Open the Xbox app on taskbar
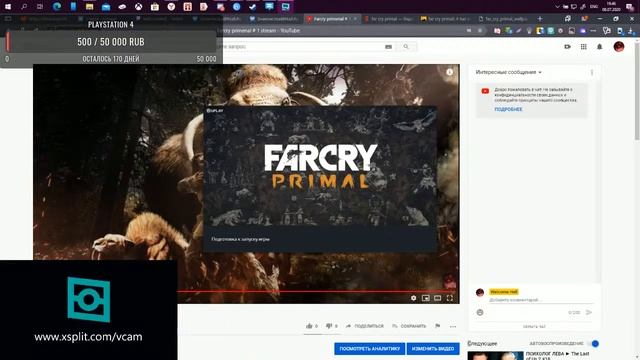 [138, 7]
